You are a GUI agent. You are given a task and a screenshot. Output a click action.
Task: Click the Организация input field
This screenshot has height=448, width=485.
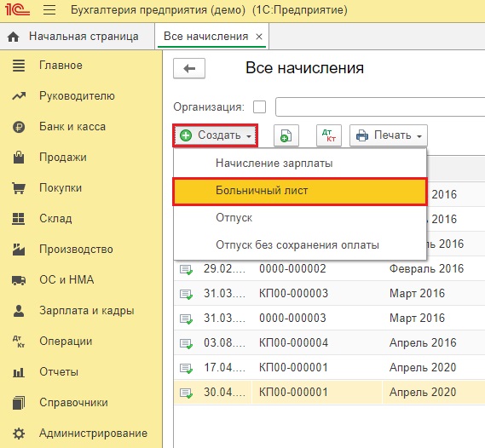[x=380, y=107]
